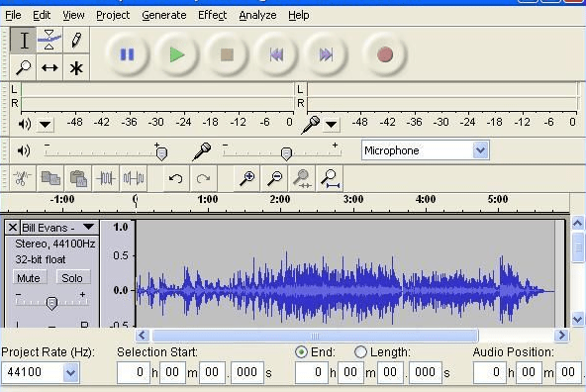Click the track gain slider handle
The height and width of the screenshot is (392, 586).
(51, 303)
